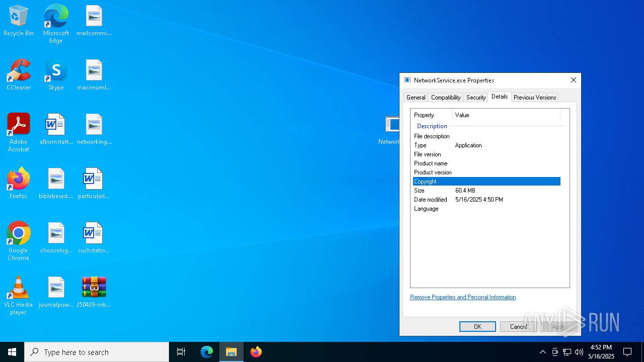Open Google Chrome desktop shortcut
Image resolution: width=644 pixels, height=362 pixels.
coord(19,241)
